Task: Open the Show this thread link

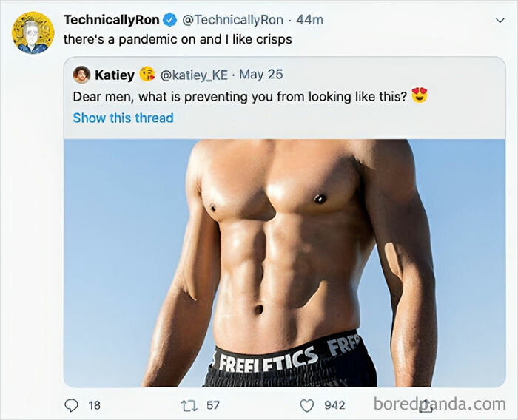Action: (x=123, y=118)
